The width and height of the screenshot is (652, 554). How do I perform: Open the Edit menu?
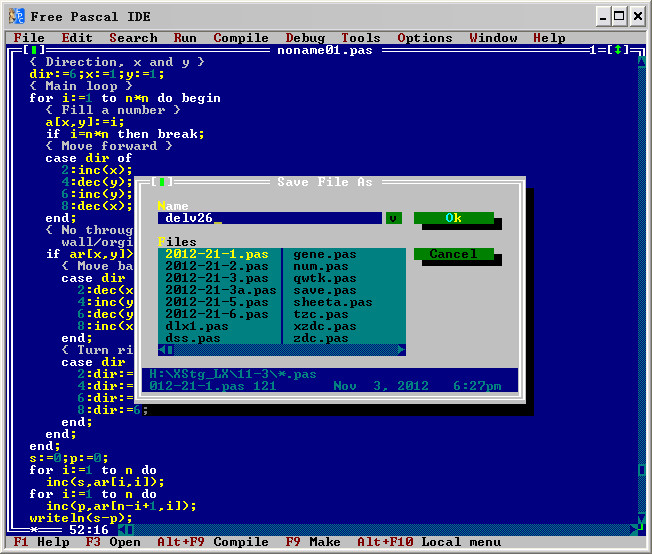(x=77, y=38)
